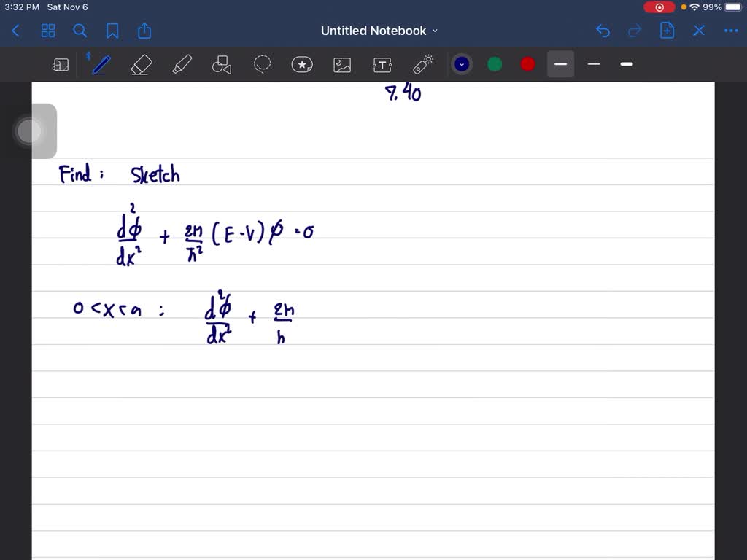This screenshot has width=747, height=560.
Task: Open the Shapes tool
Action: 222,64
